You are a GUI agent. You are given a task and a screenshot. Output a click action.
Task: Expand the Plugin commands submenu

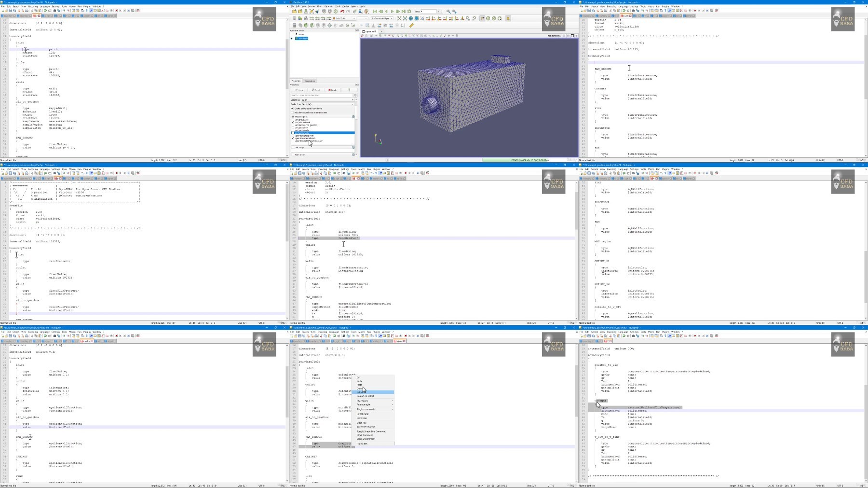374,409
